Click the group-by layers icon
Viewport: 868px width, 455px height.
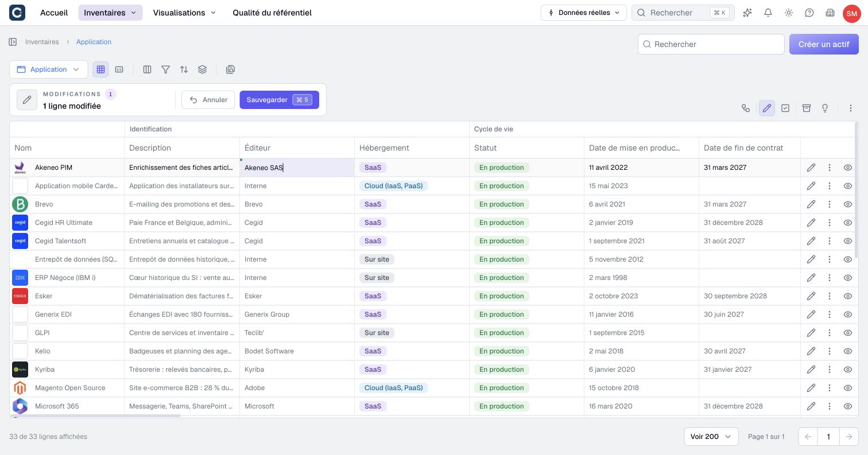pos(202,69)
